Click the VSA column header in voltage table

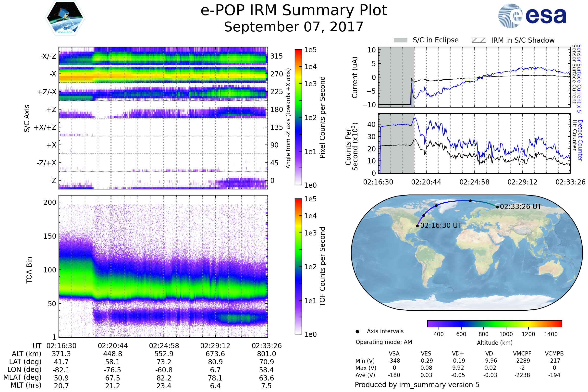[394, 354]
